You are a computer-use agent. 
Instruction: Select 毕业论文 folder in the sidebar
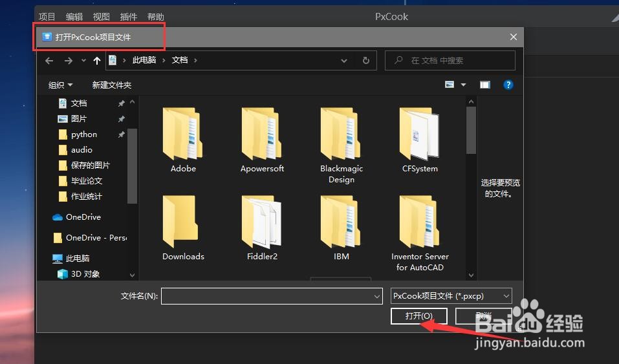(87, 181)
